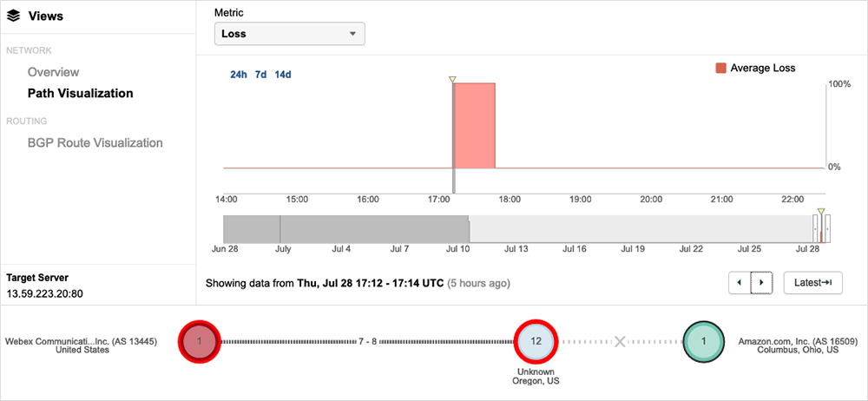868x401 pixels.
Task: Select the green Amazon destination node
Action: 704,342
